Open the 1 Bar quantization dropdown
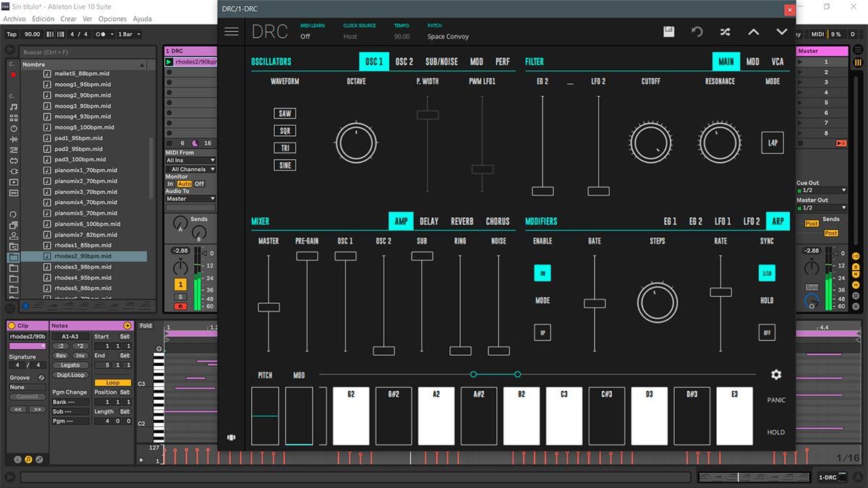The width and height of the screenshot is (868, 488). click(128, 34)
